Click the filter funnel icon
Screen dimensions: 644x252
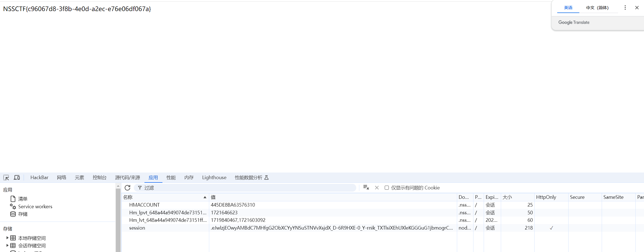click(x=140, y=188)
